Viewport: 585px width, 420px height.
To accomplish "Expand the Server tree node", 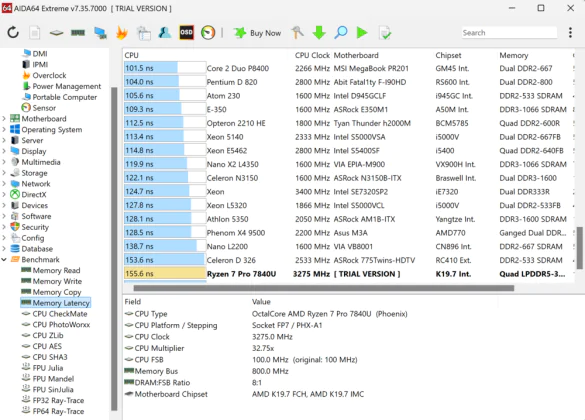I will click(x=4, y=140).
